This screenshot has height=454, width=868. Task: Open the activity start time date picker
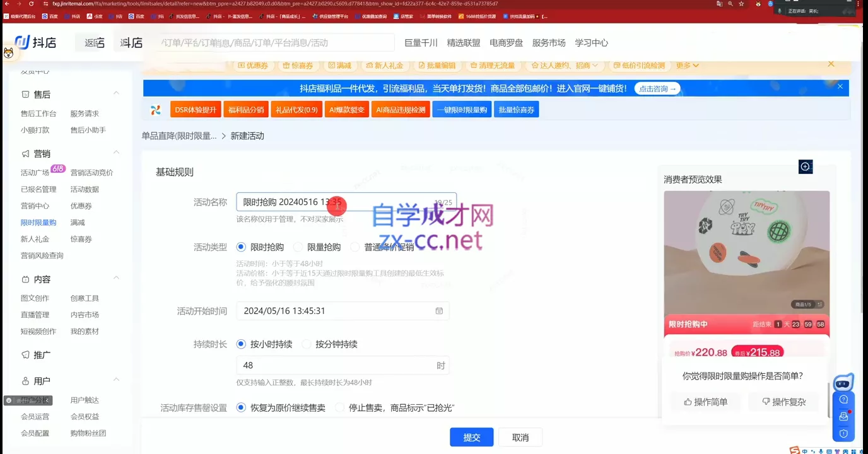point(438,310)
